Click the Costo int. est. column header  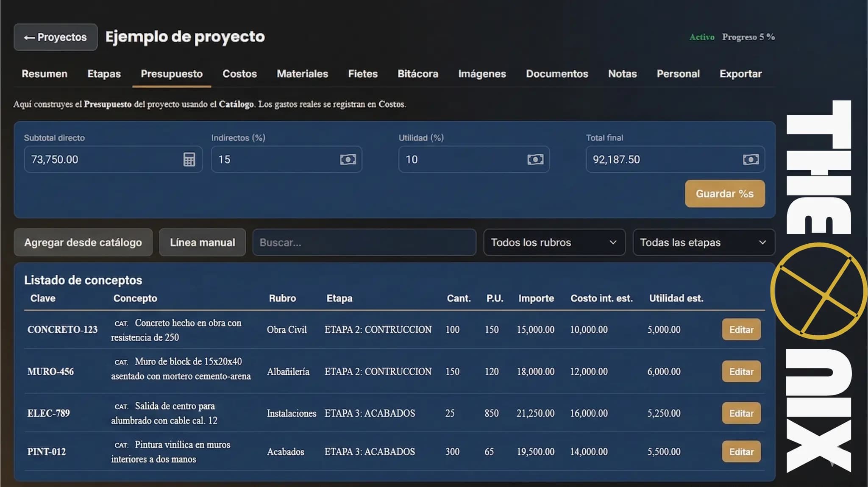601,298
